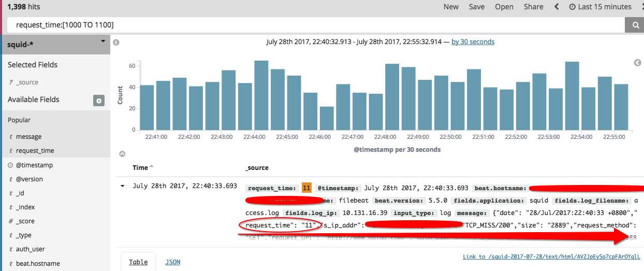The height and width of the screenshot is (271, 644).
Task: Change interval via 'by 30 seconds' link
Action: pyautogui.click(x=473, y=41)
